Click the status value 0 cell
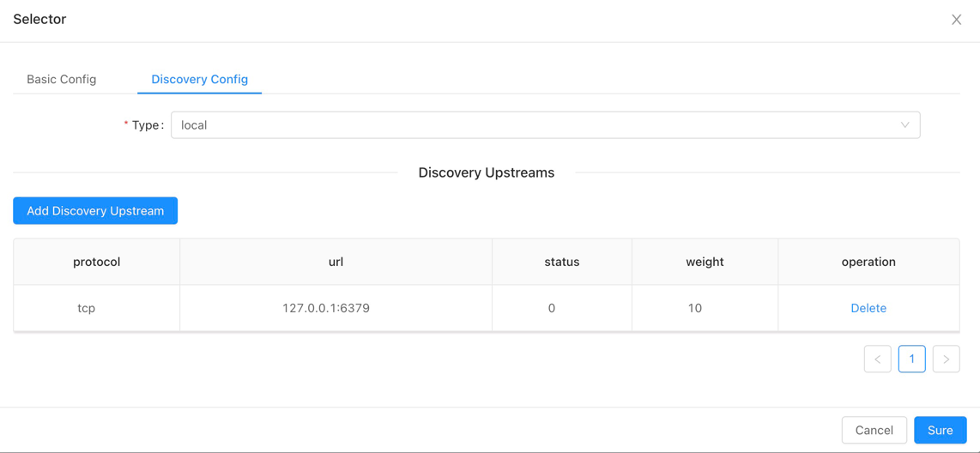The image size is (980, 453). pos(552,308)
